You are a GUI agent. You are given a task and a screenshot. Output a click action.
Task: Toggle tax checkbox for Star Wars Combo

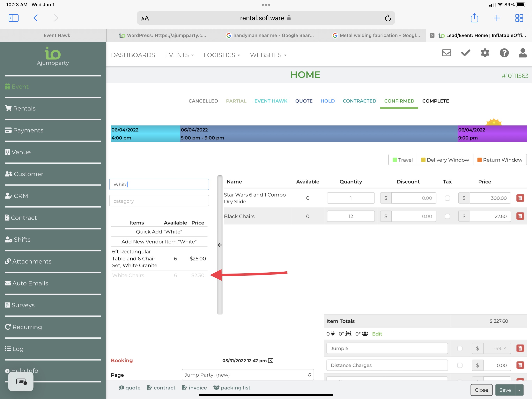point(447,198)
